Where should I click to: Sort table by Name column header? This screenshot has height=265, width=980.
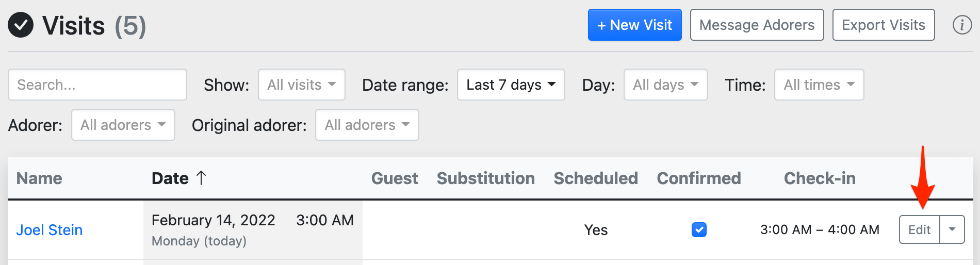click(x=39, y=178)
